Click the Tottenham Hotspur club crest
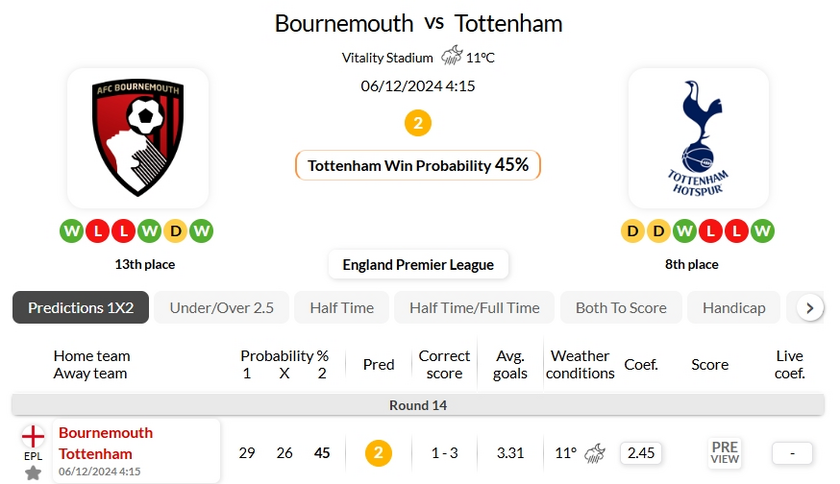 point(698,138)
